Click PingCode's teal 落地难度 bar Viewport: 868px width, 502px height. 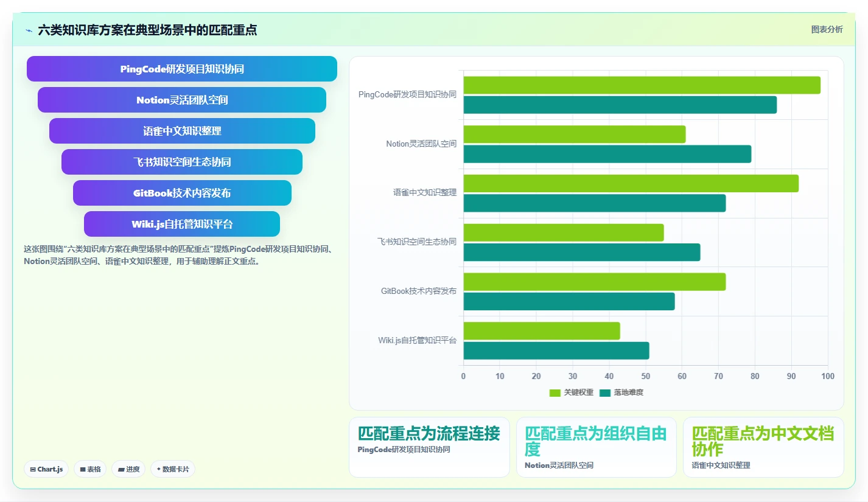click(x=620, y=105)
